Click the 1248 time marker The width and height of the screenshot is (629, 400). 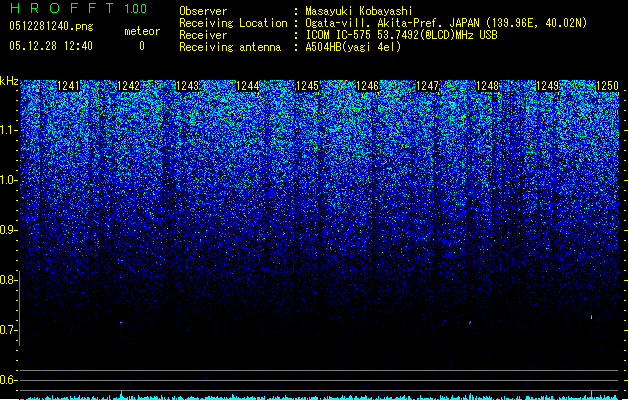pos(487,86)
